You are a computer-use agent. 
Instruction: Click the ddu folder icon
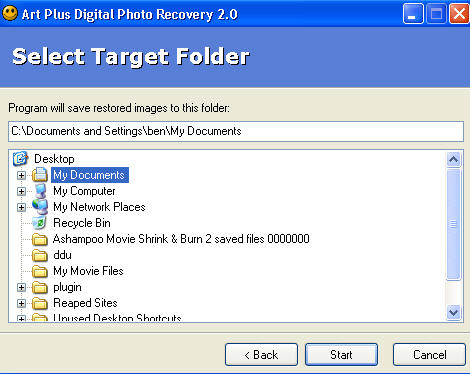(40, 255)
